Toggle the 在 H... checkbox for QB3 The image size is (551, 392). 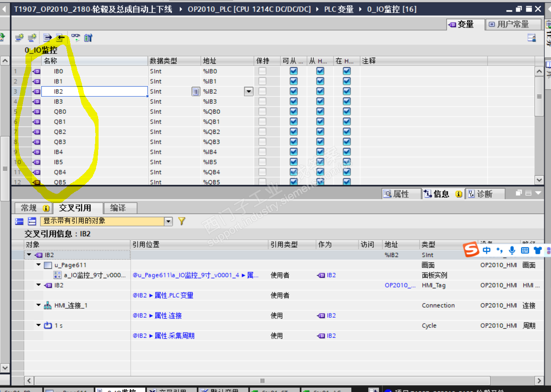347,142
